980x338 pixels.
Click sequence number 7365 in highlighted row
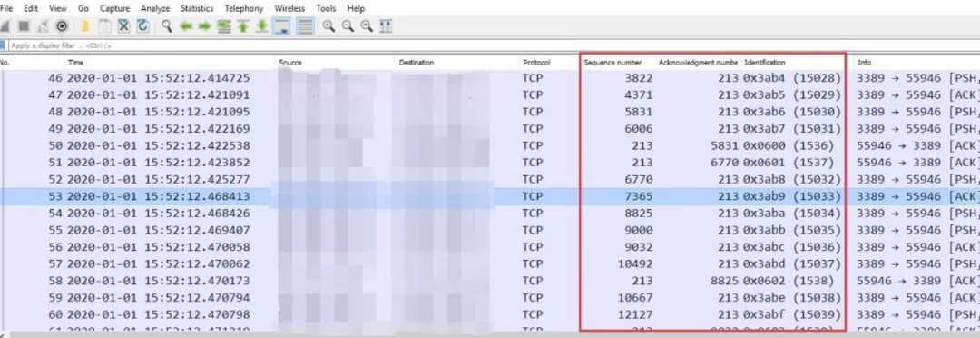click(x=638, y=196)
